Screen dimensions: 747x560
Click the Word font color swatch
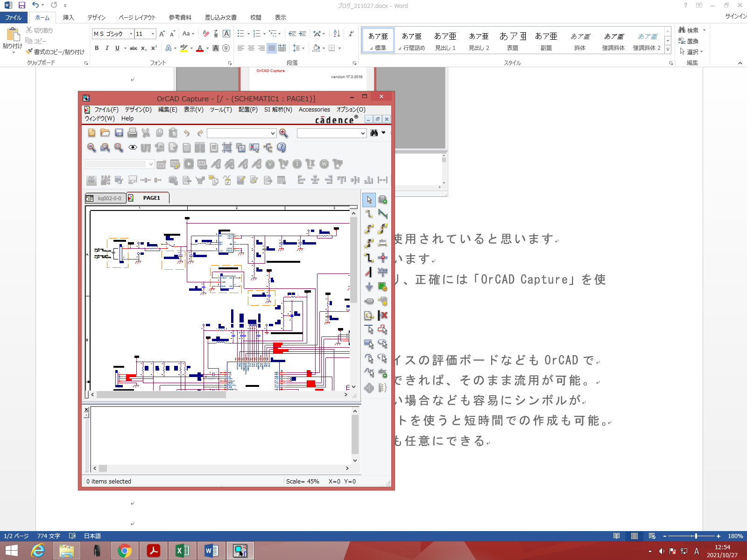(200, 48)
